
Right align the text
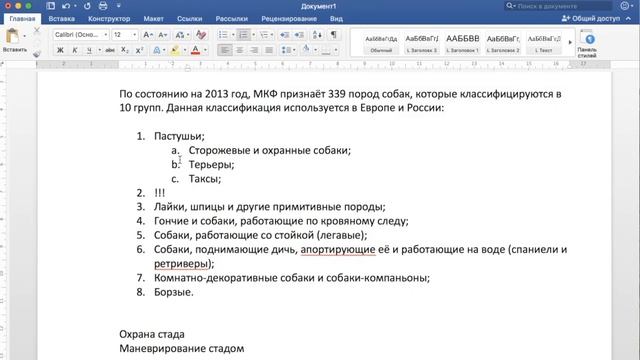tap(254, 50)
